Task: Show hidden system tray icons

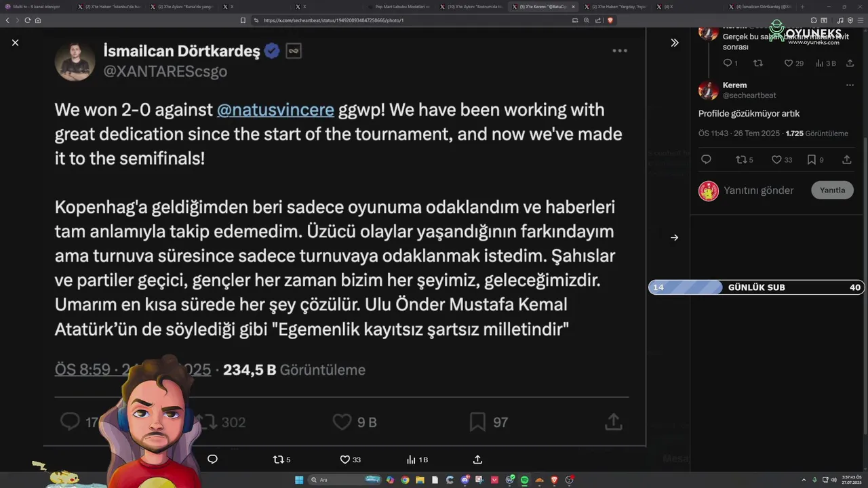Action: (804, 480)
